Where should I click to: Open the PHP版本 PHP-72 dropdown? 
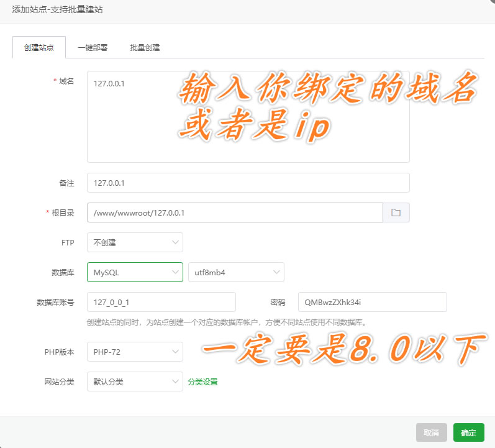coord(135,352)
